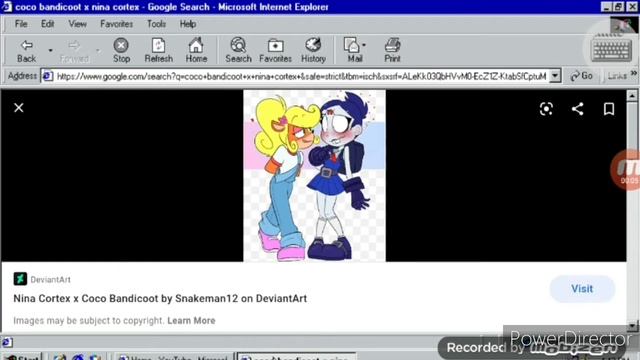Share the image

pyautogui.click(x=578, y=109)
